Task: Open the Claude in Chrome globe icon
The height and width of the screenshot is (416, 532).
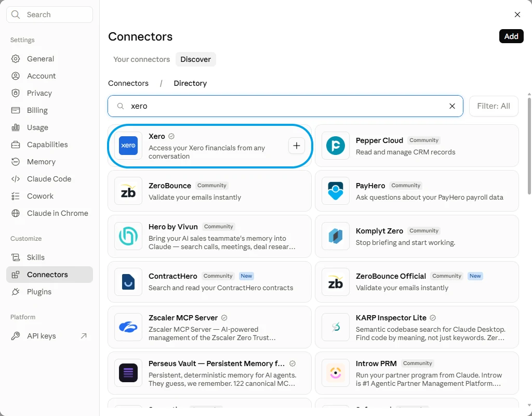Action: 16,213
